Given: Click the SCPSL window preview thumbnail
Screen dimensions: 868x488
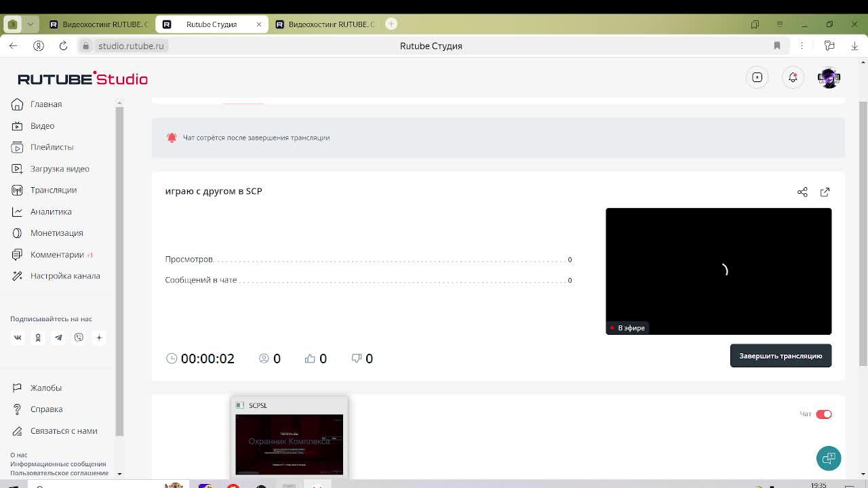Looking at the screenshot, I should pos(289,445).
